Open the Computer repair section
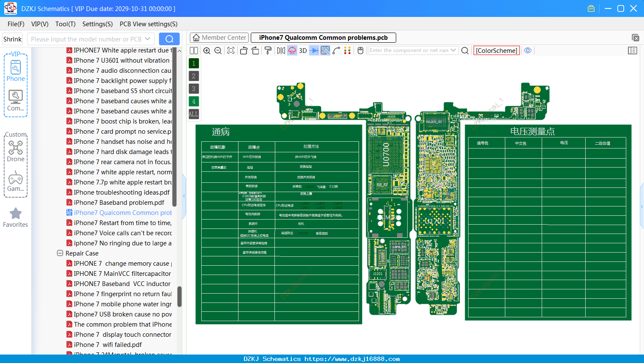Screen dimensions: 644x363 click(x=16, y=101)
